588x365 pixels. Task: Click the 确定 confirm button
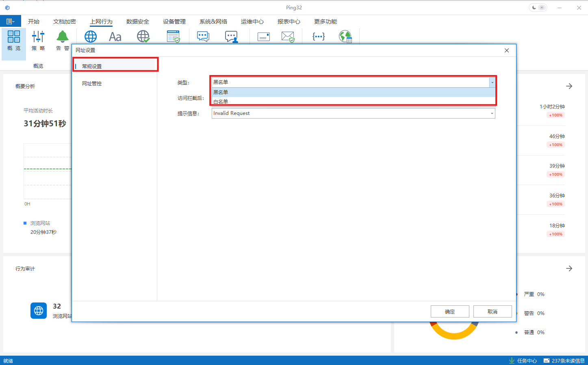pos(449,311)
